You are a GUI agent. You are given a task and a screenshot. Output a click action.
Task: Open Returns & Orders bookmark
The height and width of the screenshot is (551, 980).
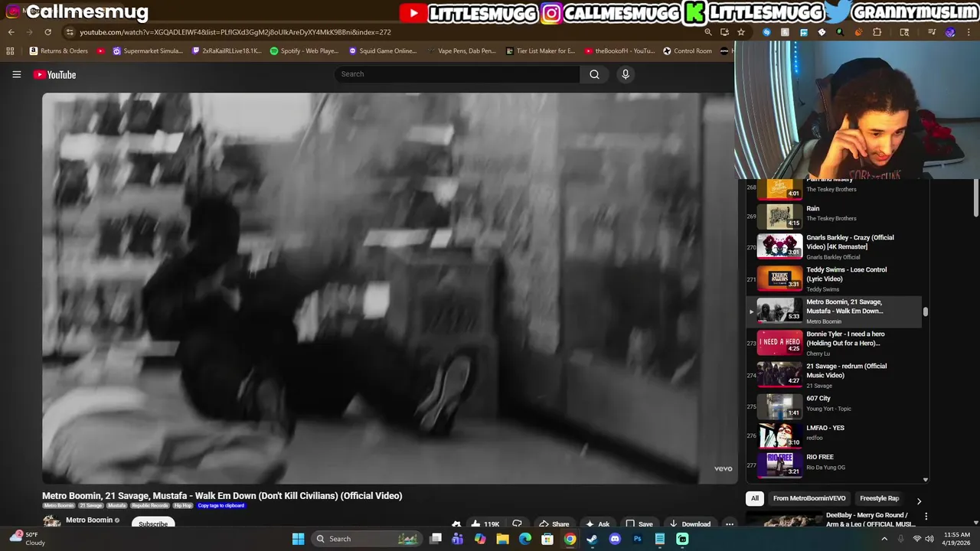point(59,51)
